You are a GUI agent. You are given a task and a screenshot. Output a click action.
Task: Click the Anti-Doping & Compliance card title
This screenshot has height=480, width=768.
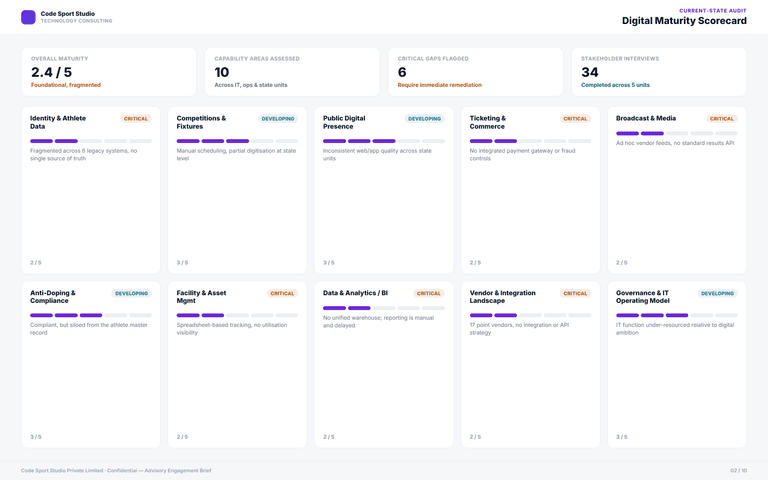pos(52,296)
